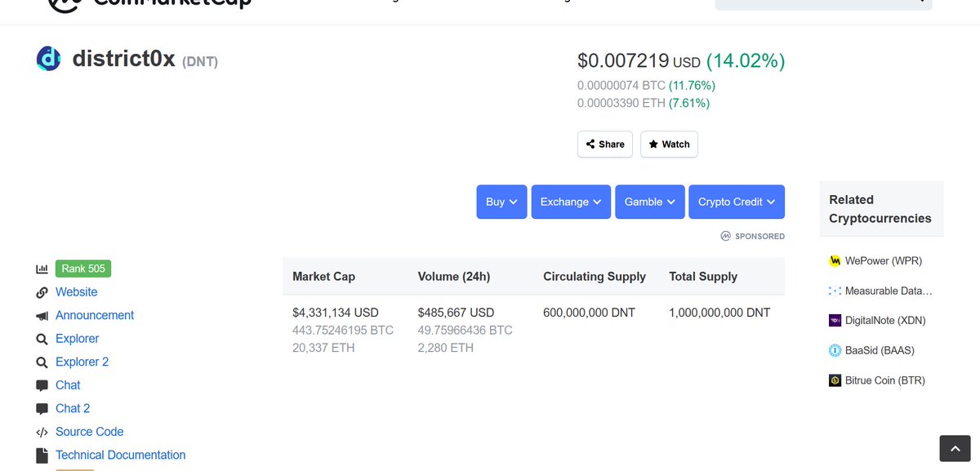Open related coin Bitrue Coin (BTR)
The height and width of the screenshot is (471, 980).
click(x=885, y=380)
